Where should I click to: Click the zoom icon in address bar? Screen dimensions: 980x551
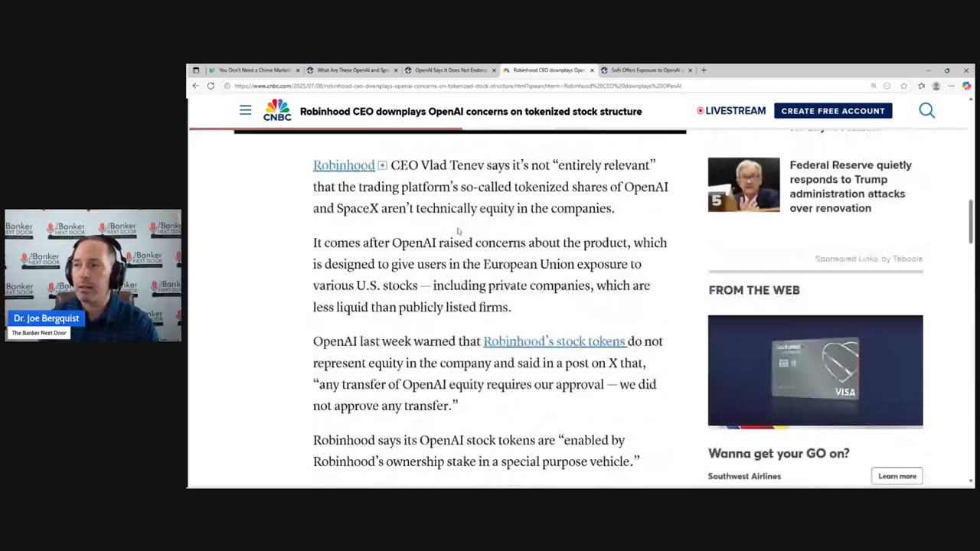874,86
